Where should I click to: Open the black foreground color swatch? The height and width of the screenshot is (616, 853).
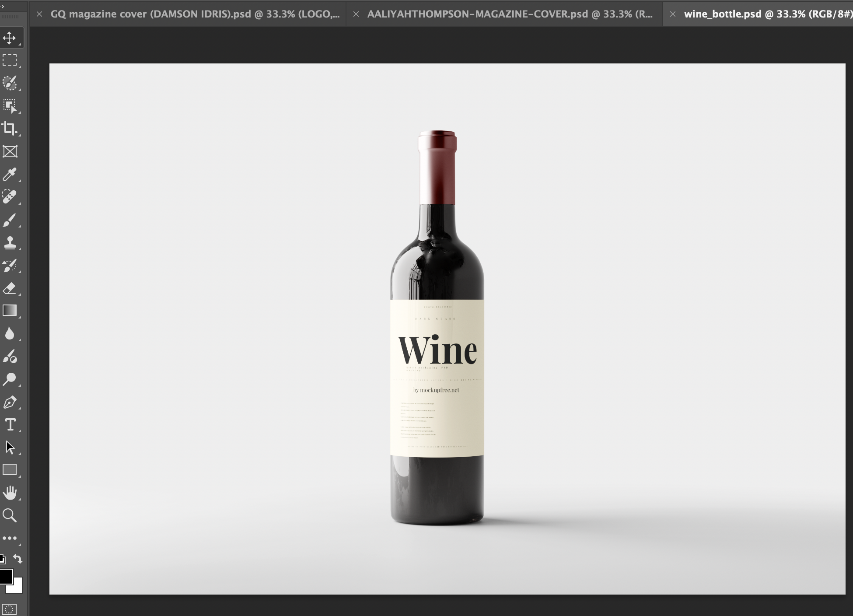click(5, 576)
